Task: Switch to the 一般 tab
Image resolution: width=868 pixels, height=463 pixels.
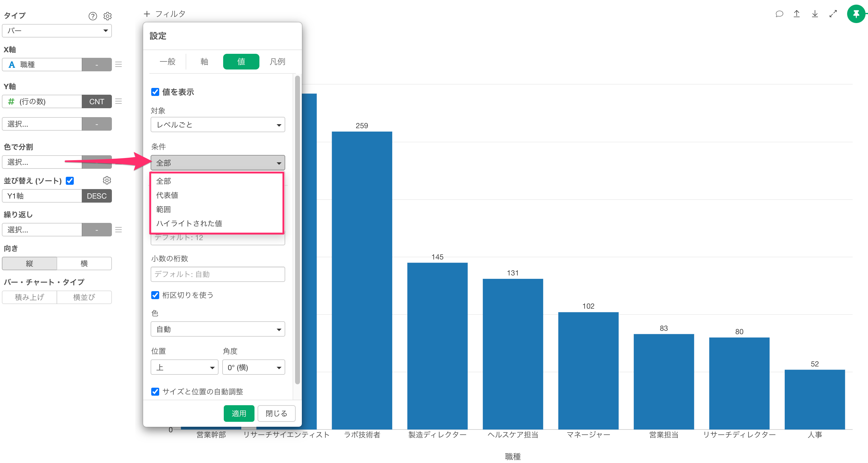Action: tap(168, 61)
